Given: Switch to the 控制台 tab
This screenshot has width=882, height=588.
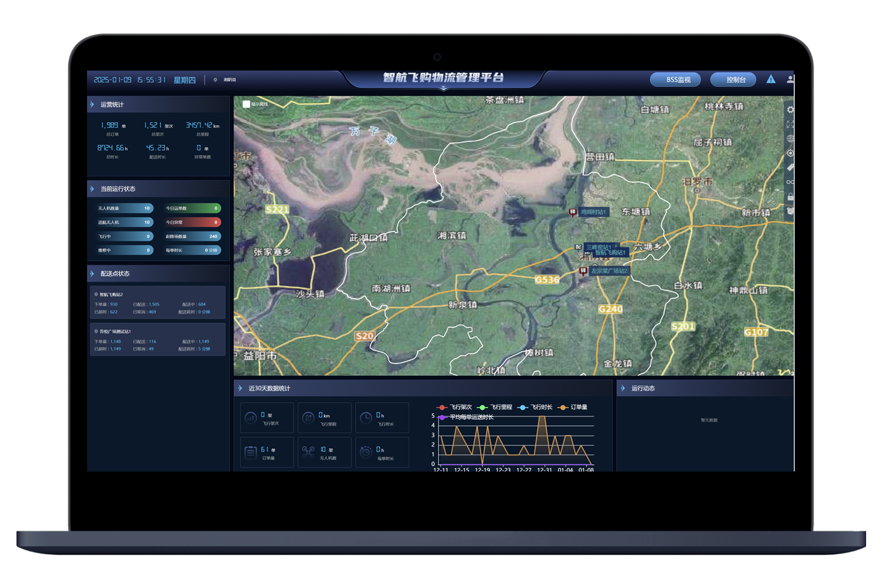Looking at the screenshot, I should (736, 79).
